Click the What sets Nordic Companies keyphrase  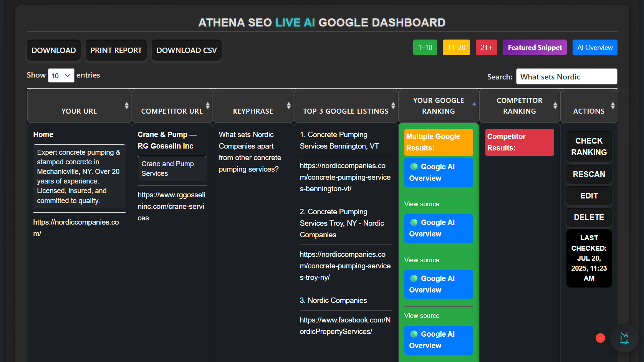[x=250, y=152]
